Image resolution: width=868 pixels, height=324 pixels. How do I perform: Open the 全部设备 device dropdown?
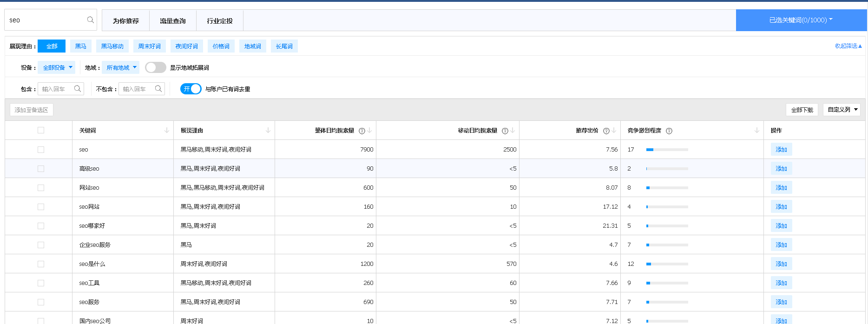pos(56,67)
